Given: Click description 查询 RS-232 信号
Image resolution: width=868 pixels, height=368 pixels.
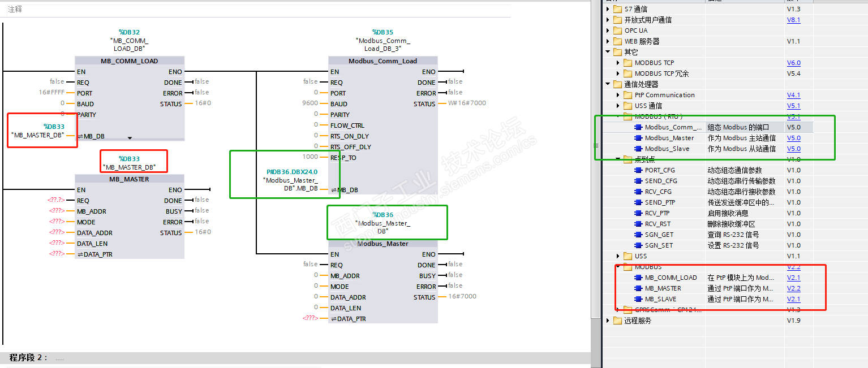Looking at the screenshot, I should (733, 235).
